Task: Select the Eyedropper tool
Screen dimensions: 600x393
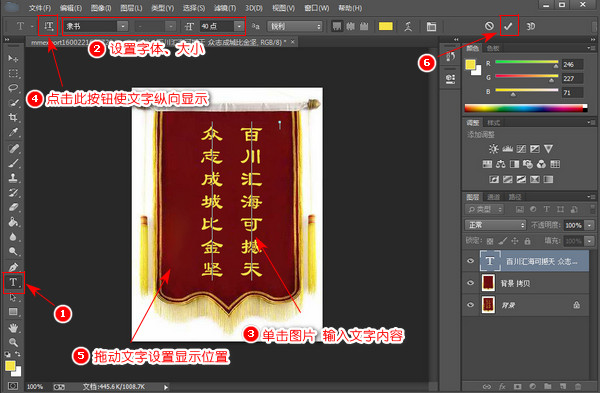Action: coord(13,132)
